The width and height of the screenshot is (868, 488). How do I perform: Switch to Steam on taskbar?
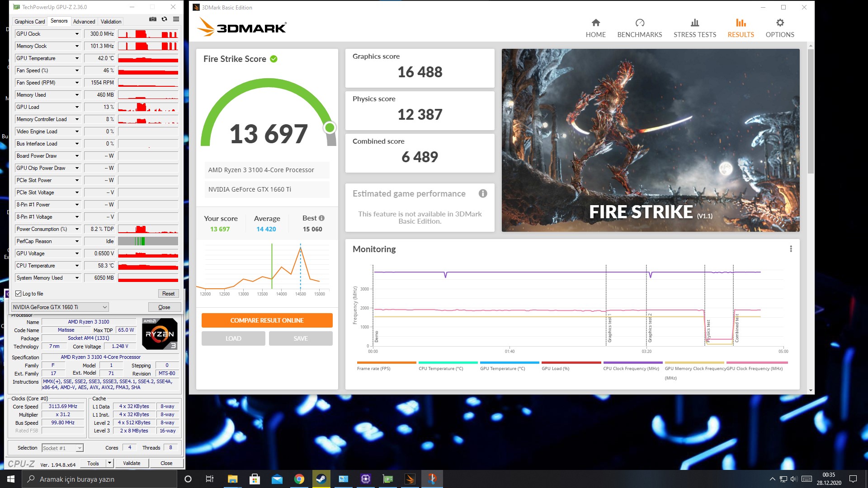[321, 479]
